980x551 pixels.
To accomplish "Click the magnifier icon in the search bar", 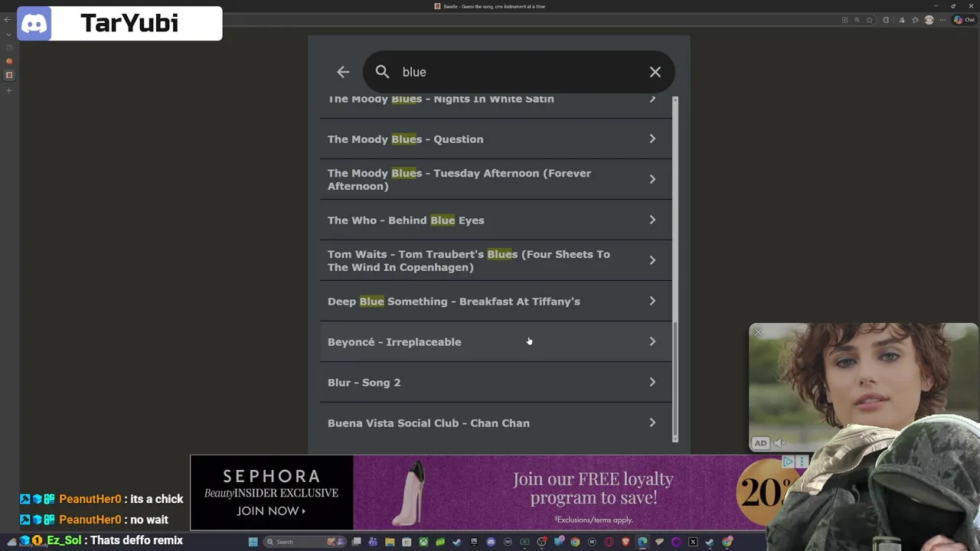I will (382, 72).
